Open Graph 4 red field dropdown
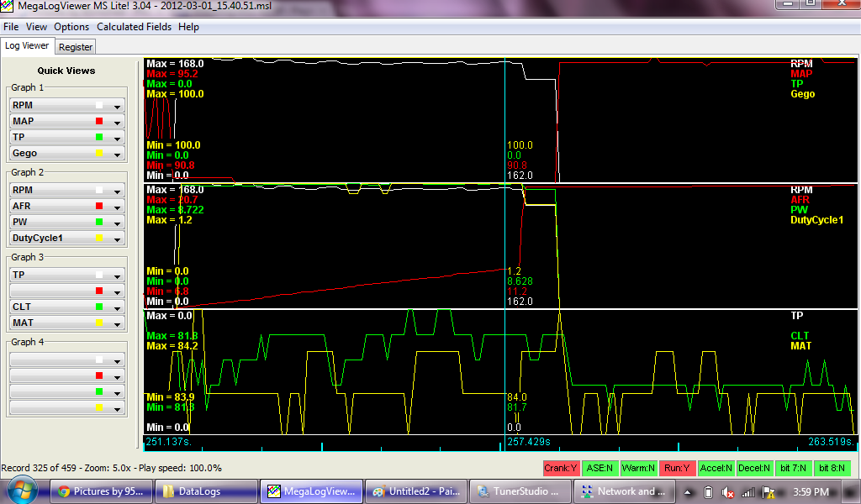 pos(67,375)
